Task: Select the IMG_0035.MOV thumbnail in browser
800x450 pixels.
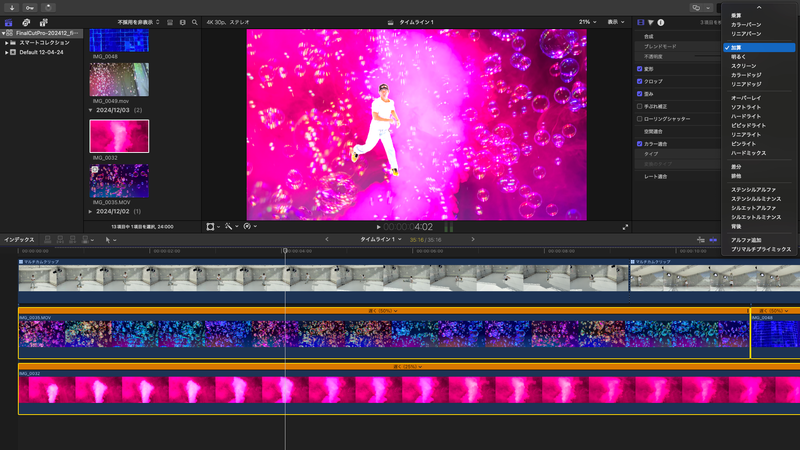Action: click(x=119, y=181)
